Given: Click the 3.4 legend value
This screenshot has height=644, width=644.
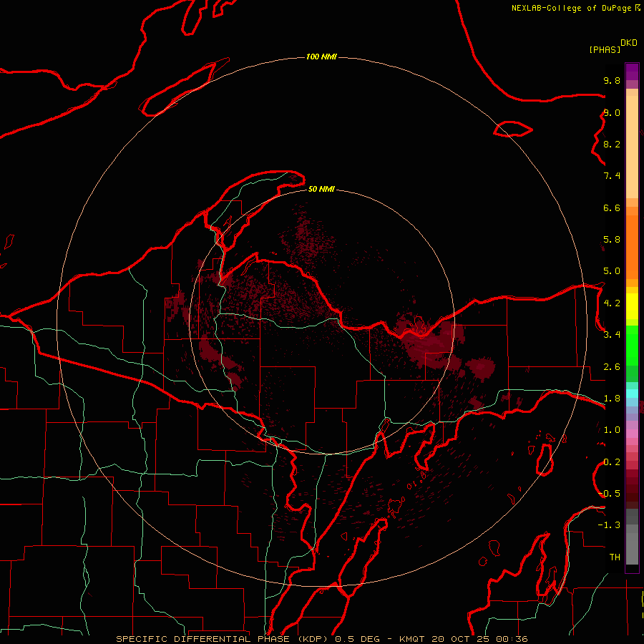Looking at the screenshot, I should coord(612,335).
